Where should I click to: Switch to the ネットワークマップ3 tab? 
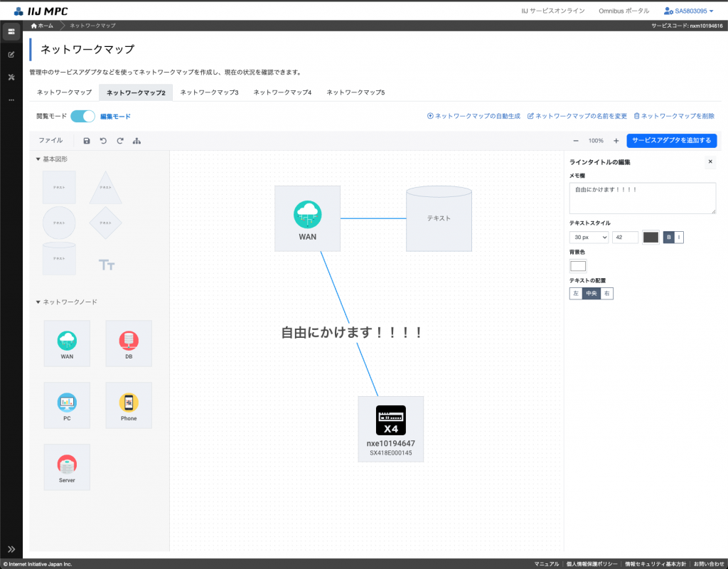coord(209,92)
